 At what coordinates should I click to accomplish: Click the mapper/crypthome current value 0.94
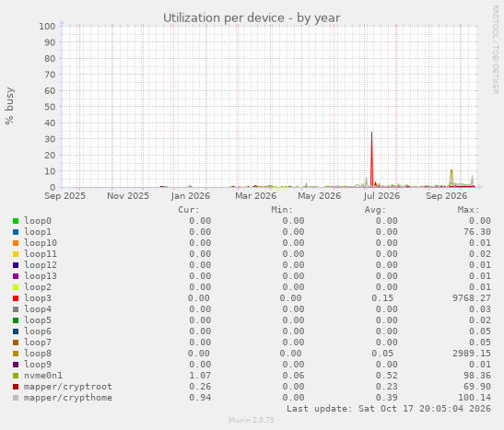pyautogui.click(x=200, y=397)
